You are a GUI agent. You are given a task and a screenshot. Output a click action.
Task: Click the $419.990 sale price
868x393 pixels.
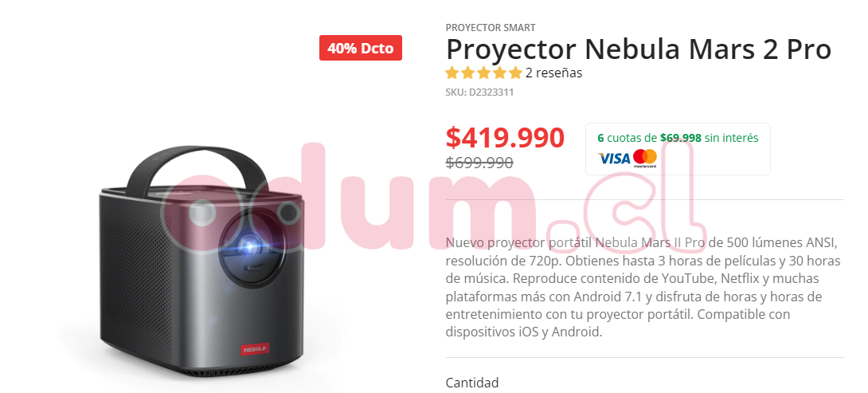505,138
